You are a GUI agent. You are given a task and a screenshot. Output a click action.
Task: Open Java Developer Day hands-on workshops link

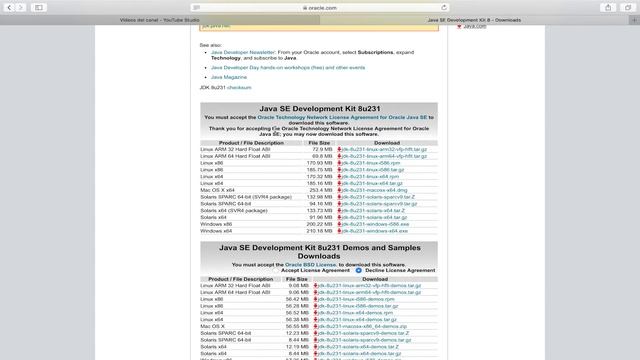[288, 67]
